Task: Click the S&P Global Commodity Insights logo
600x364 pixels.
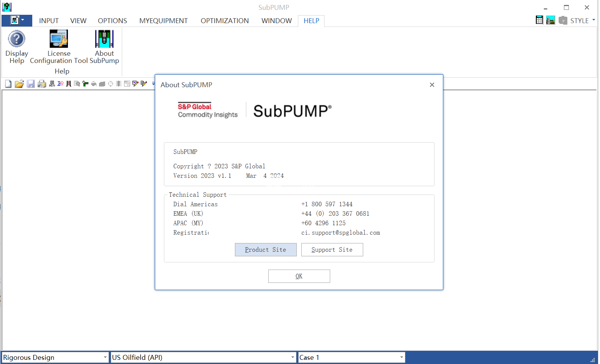Action: pos(208,110)
